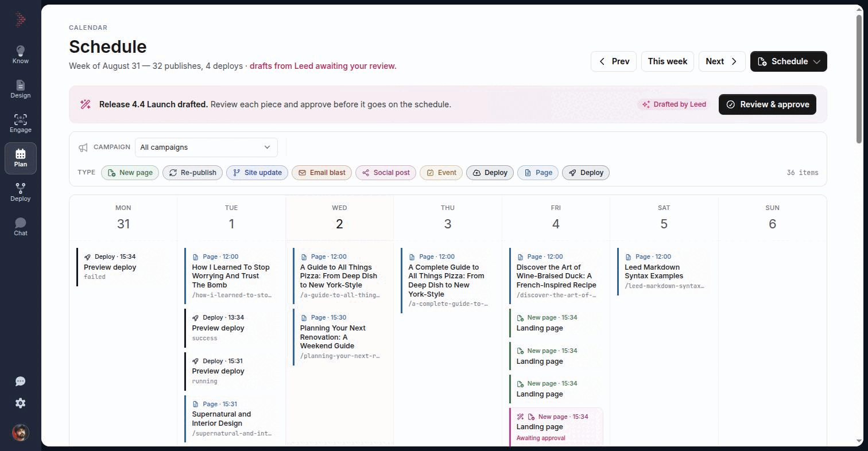Select Friday 4 column header
868x451 pixels.
[556, 218]
